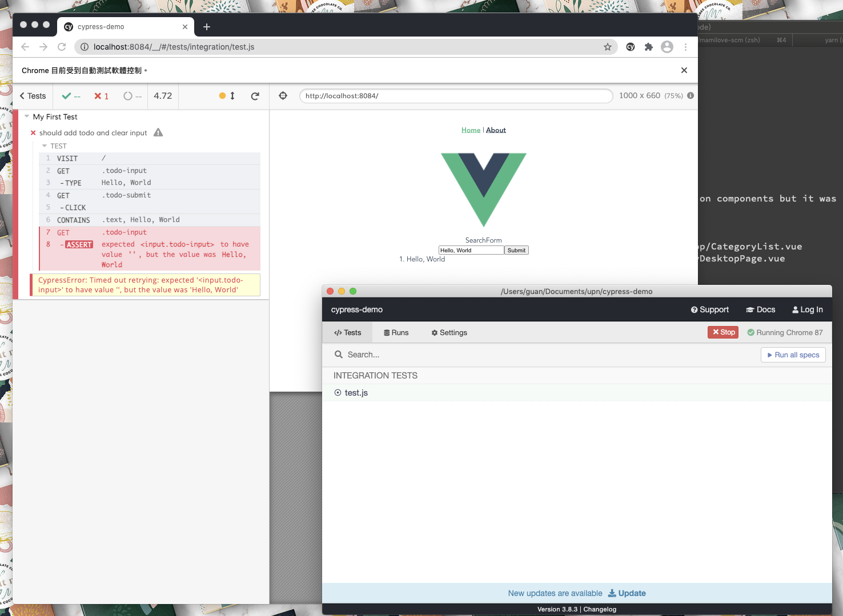Click the Running Chrome 87 status
The width and height of the screenshot is (843, 616).
click(785, 332)
